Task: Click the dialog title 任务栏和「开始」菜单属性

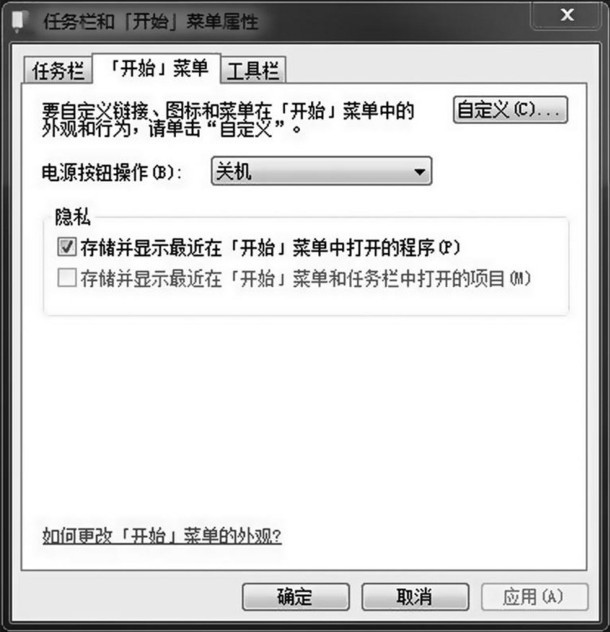Action: pos(151,21)
